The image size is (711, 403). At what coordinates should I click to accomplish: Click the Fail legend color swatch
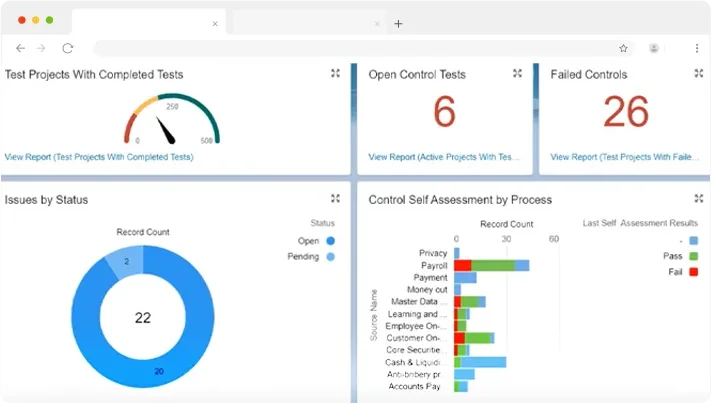point(694,272)
